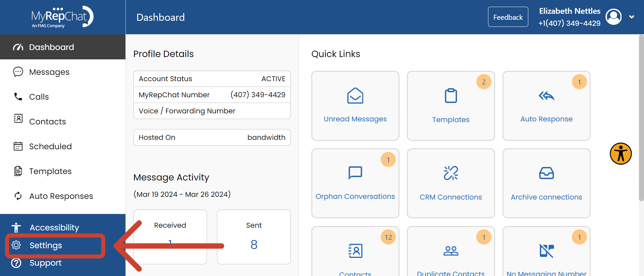Screen dimensions: 644x276
Task: Click the Templates document icon in sidebar
Action: (x=18, y=171)
